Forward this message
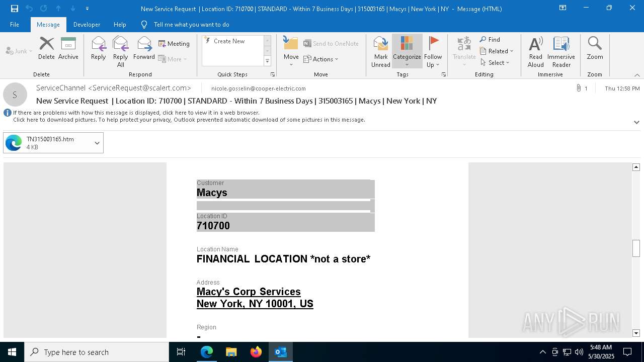Screen dimensions: 644x362 point(144,48)
